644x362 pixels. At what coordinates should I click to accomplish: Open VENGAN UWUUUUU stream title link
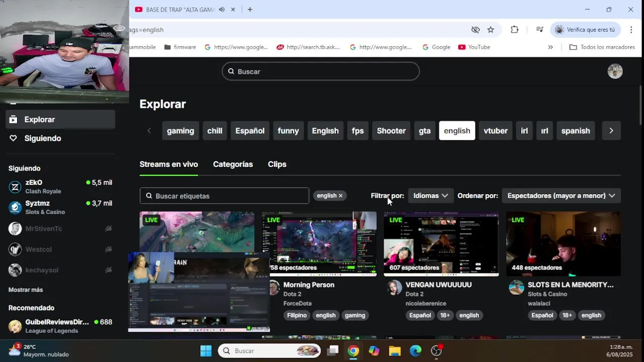coord(439,285)
